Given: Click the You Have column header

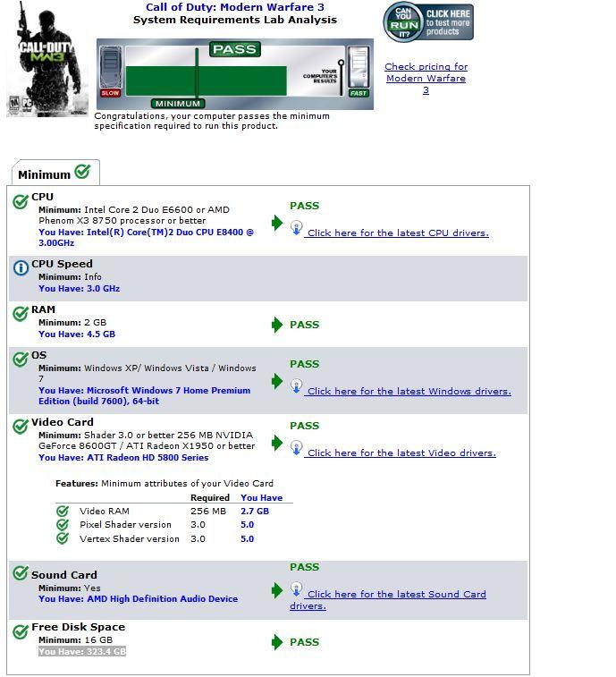Looking at the screenshot, I should click(x=262, y=498).
